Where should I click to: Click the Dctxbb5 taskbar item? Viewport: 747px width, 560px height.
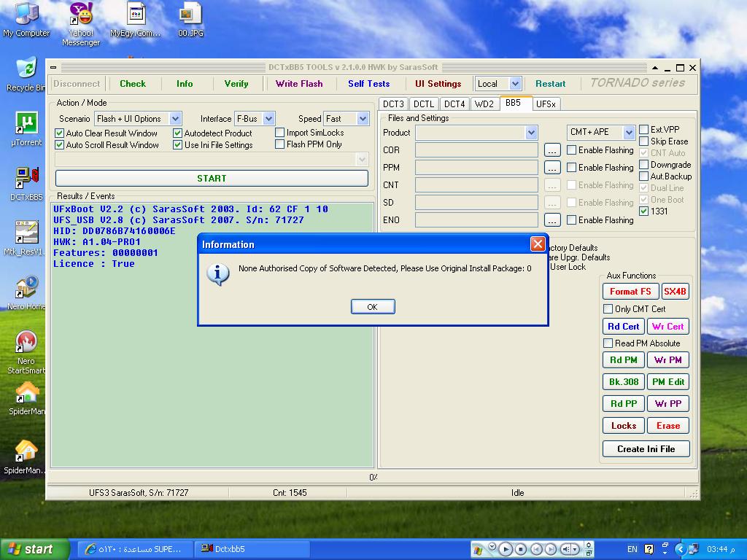tap(252, 549)
